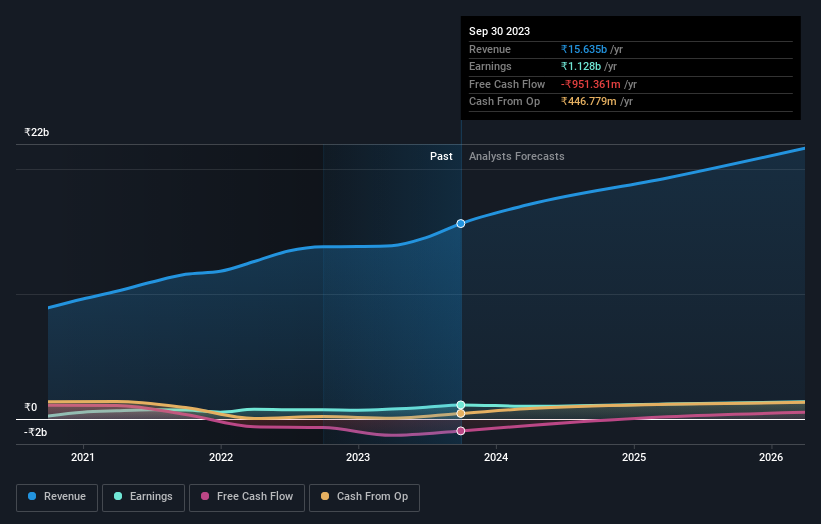Click the Revenue row label in tooltip
This screenshot has width=821, height=524.
(x=490, y=49)
